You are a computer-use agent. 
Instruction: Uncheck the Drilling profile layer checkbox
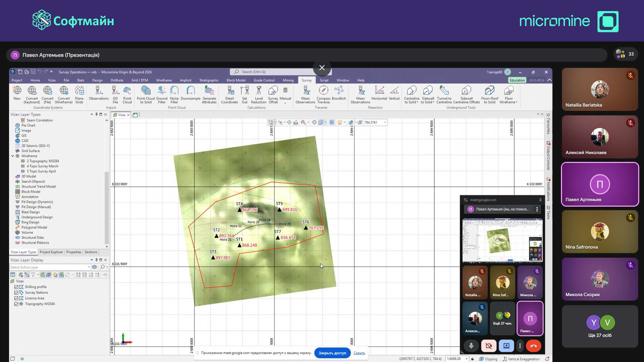(x=16, y=287)
